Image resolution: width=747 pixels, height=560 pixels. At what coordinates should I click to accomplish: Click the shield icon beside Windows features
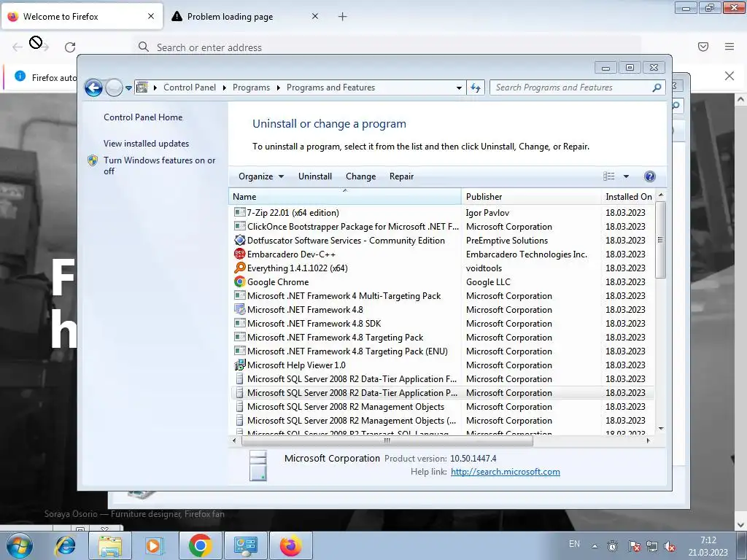click(x=93, y=160)
